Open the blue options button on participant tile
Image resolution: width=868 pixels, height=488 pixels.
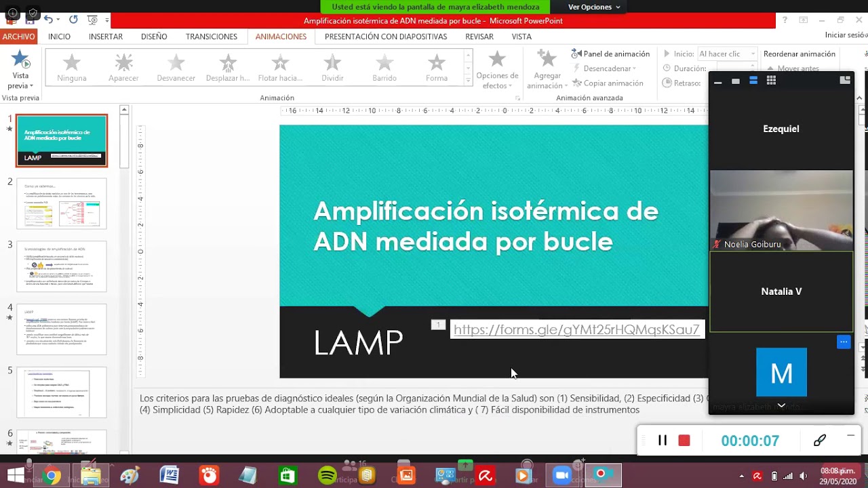[x=844, y=342]
